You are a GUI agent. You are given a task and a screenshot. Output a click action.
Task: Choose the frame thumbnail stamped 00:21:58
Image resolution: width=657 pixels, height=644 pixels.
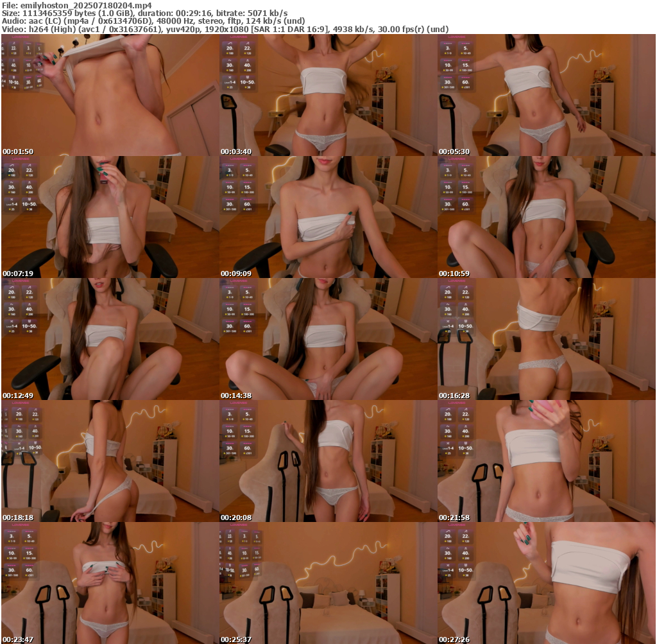coord(547,461)
